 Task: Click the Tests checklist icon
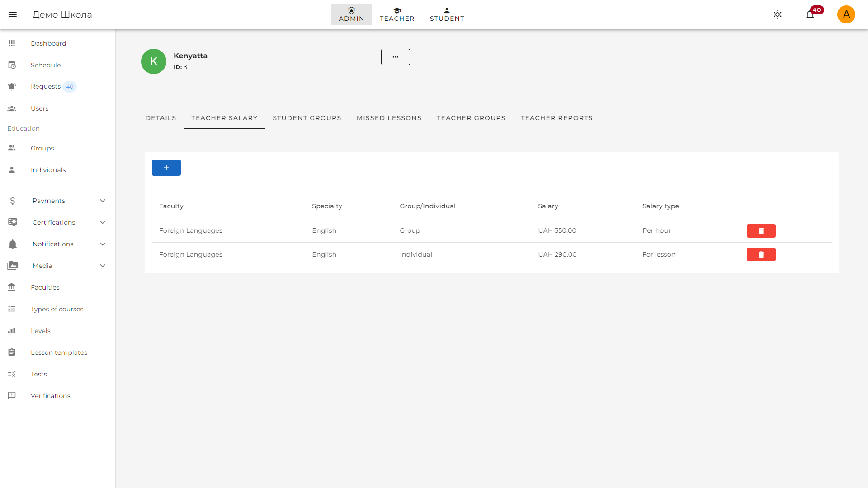coord(12,374)
